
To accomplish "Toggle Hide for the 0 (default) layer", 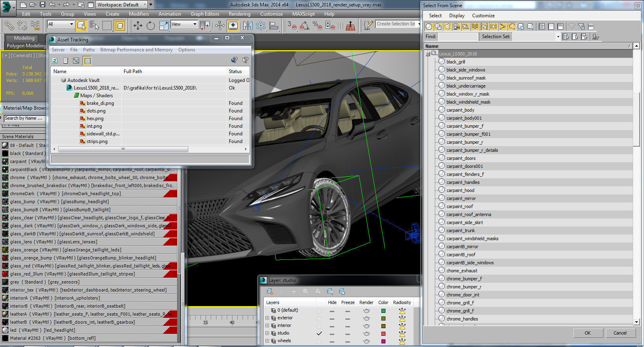I will click(332, 311).
